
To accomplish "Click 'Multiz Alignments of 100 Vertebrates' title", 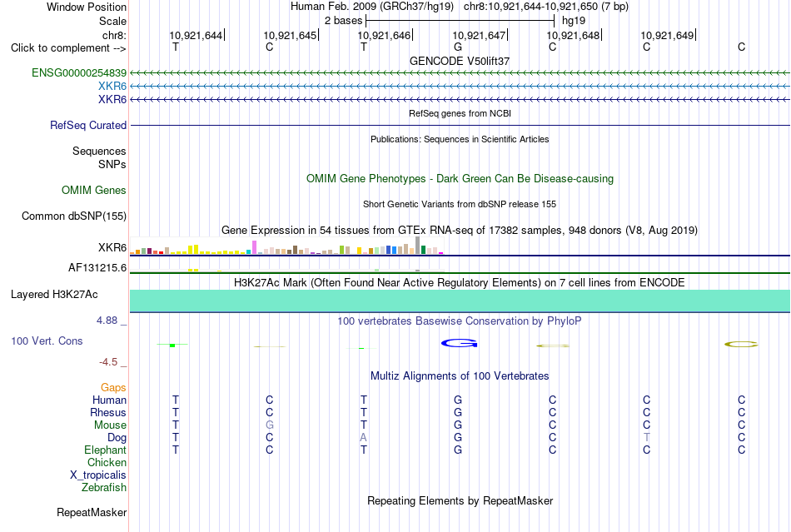I will (460, 375).
